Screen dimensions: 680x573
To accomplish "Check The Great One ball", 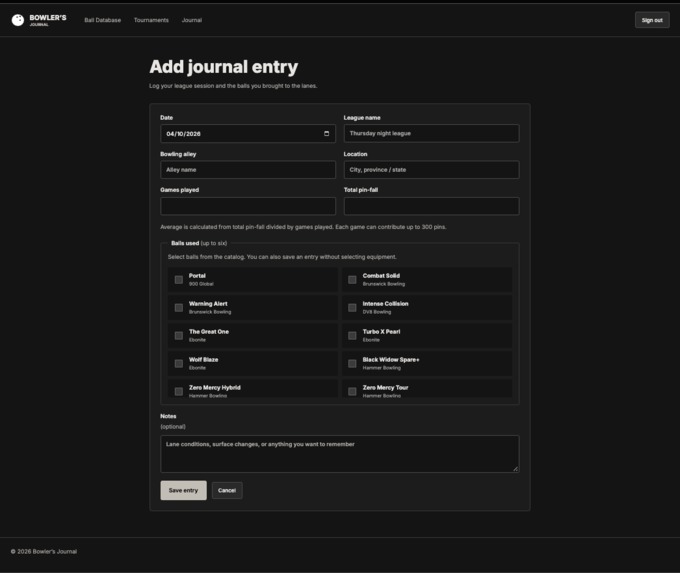I will pyautogui.click(x=179, y=336).
